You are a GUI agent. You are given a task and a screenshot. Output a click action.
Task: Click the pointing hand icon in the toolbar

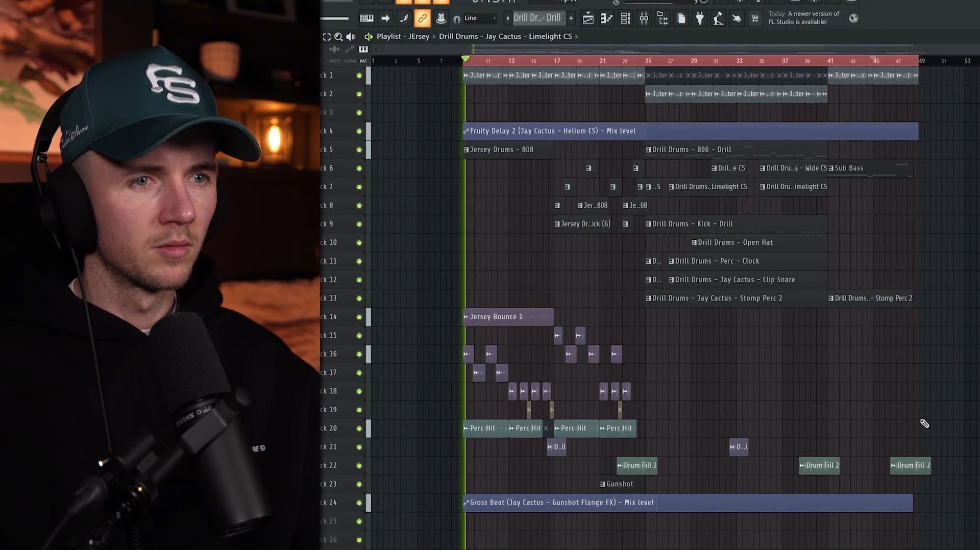coord(737,19)
